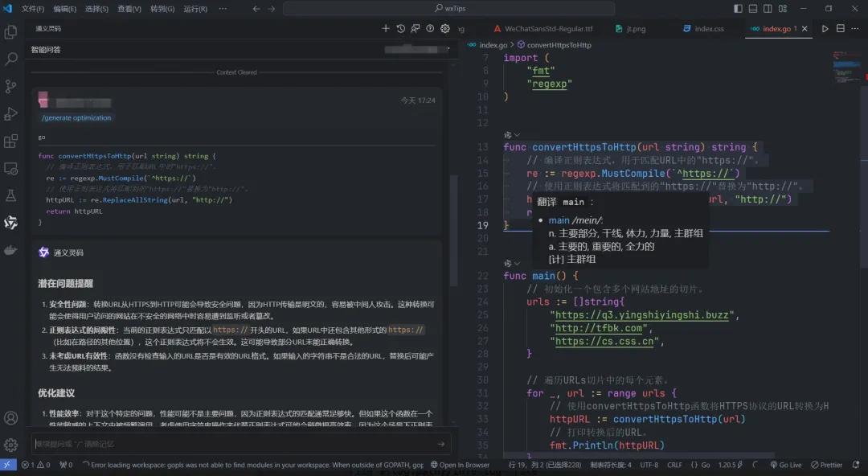Click Open In Browser in status bar

pyautogui.click(x=460, y=465)
